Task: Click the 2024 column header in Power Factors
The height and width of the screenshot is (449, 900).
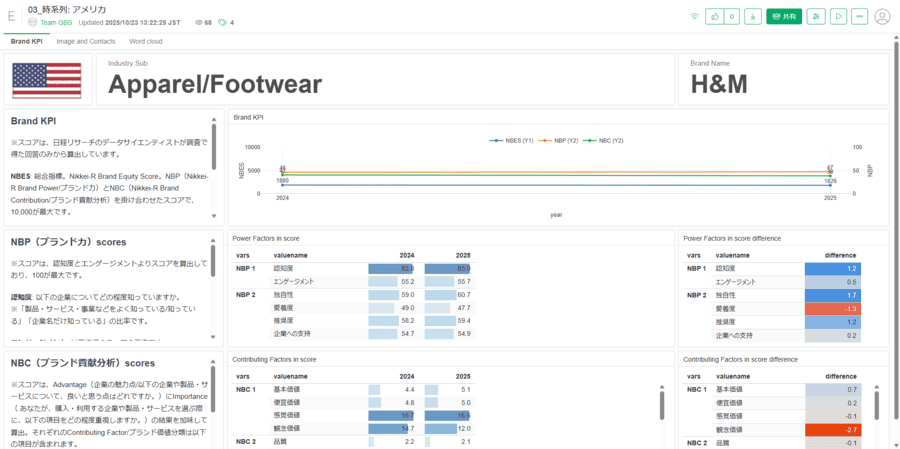Action: (x=407, y=256)
